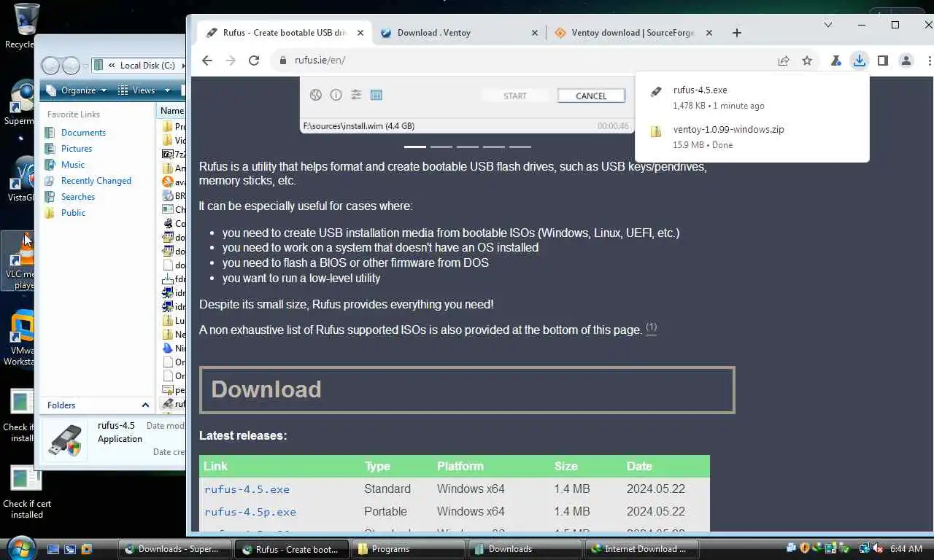Open the new tab plus button

pos(737,33)
